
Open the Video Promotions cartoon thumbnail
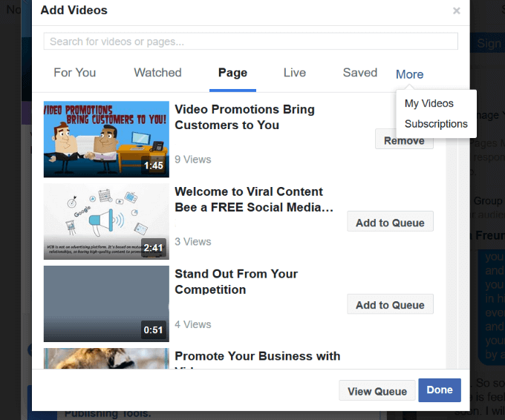point(106,139)
